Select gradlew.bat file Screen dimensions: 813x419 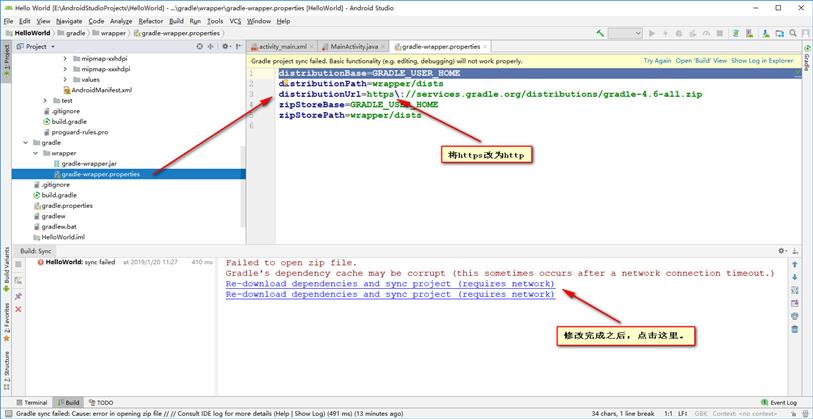(x=53, y=227)
